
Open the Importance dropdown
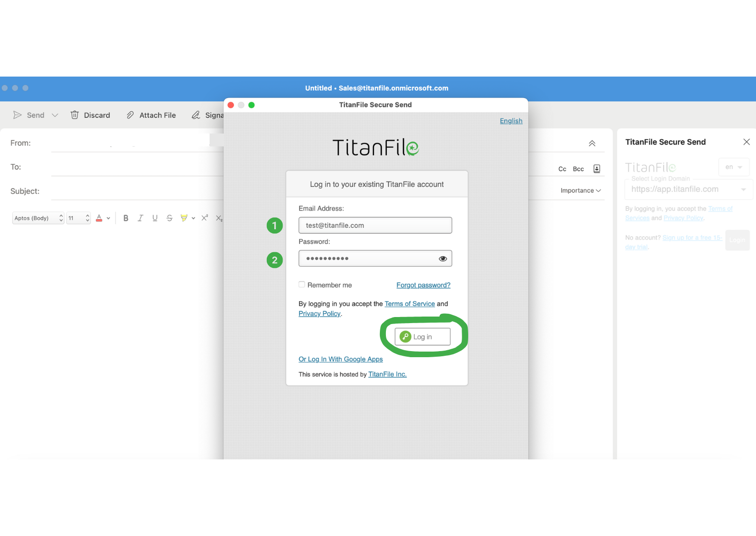pyautogui.click(x=581, y=190)
